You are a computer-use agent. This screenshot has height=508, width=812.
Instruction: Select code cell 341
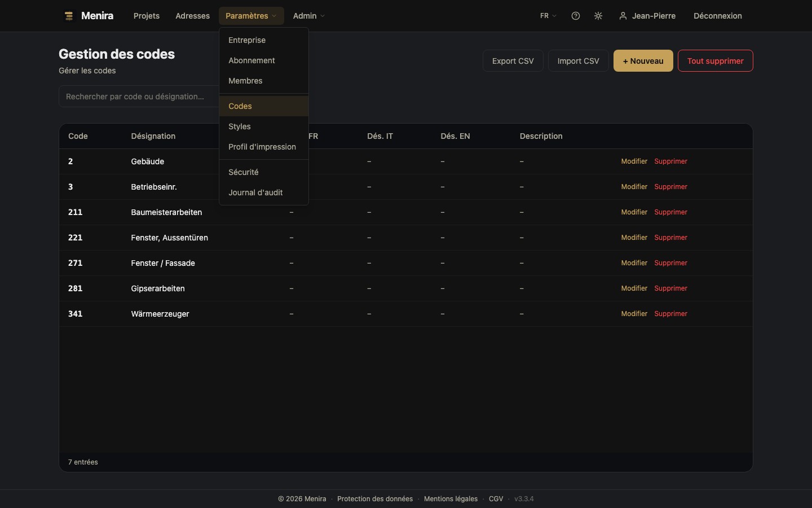coord(75,314)
